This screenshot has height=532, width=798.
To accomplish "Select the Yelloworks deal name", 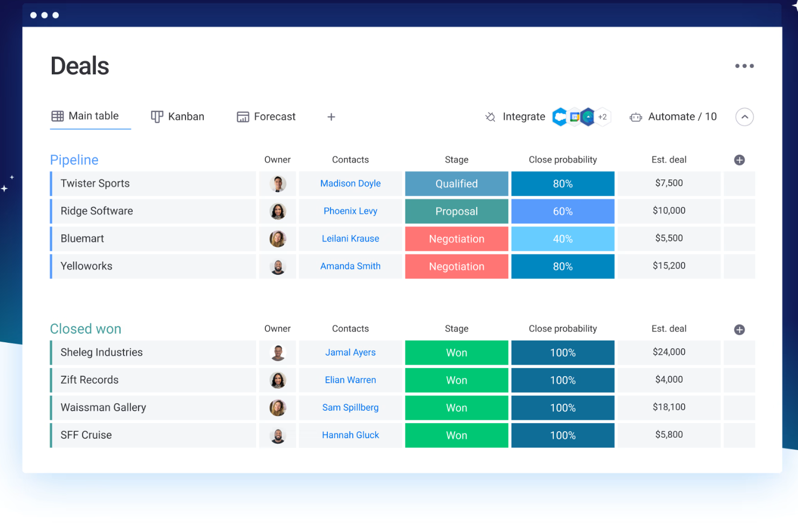I will 86,266.
